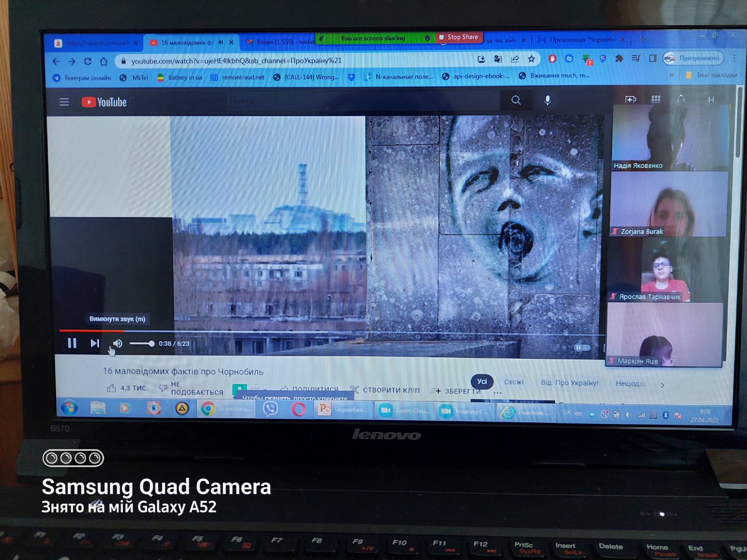Open YouTube hamburger guide menu
The height and width of the screenshot is (560, 747).
click(x=64, y=102)
